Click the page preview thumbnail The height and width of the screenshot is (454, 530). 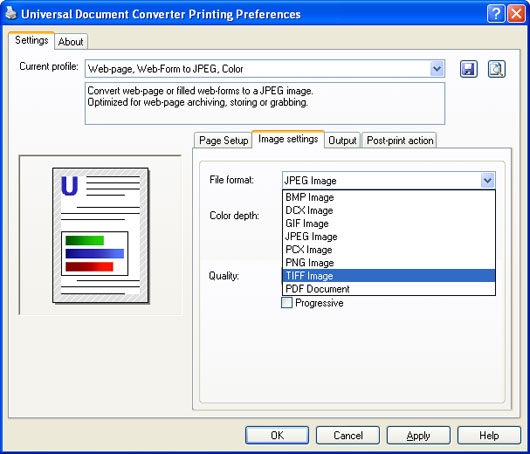[100, 235]
